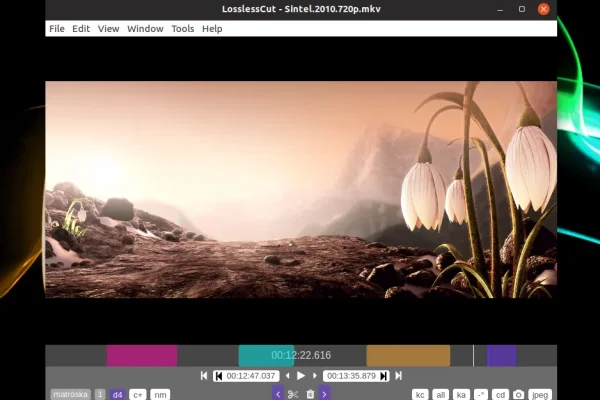This screenshot has width=600, height=400.
Task: Select next segment purple arrow
Action: [x=324, y=394]
